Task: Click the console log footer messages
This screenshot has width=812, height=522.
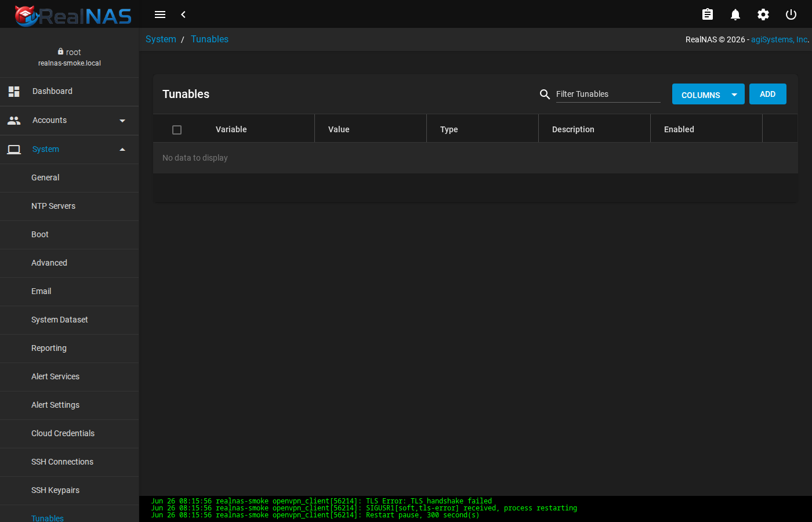Action: pyautogui.click(x=476, y=508)
